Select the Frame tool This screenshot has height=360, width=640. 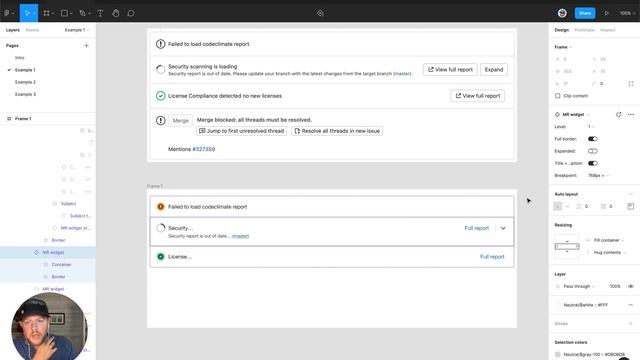tap(47, 13)
